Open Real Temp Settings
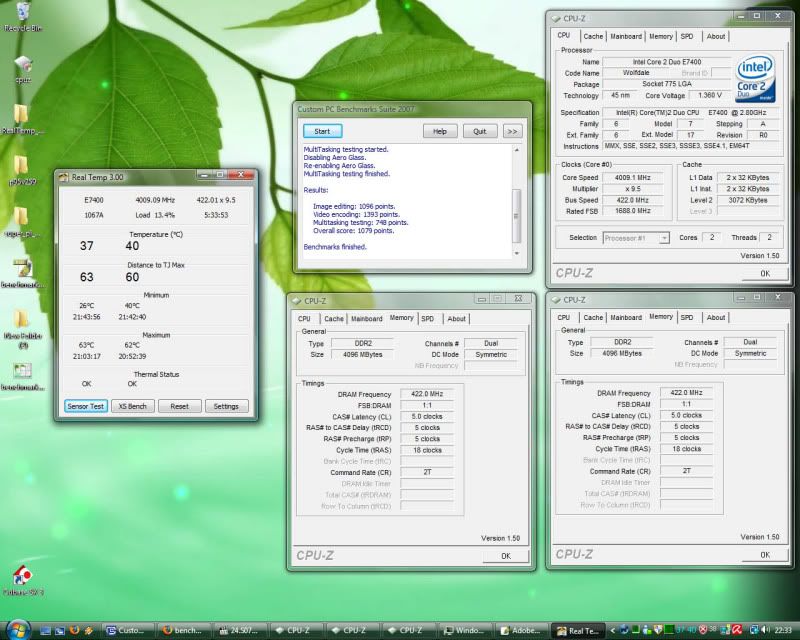The width and height of the screenshot is (800, 640). [226, 406]
